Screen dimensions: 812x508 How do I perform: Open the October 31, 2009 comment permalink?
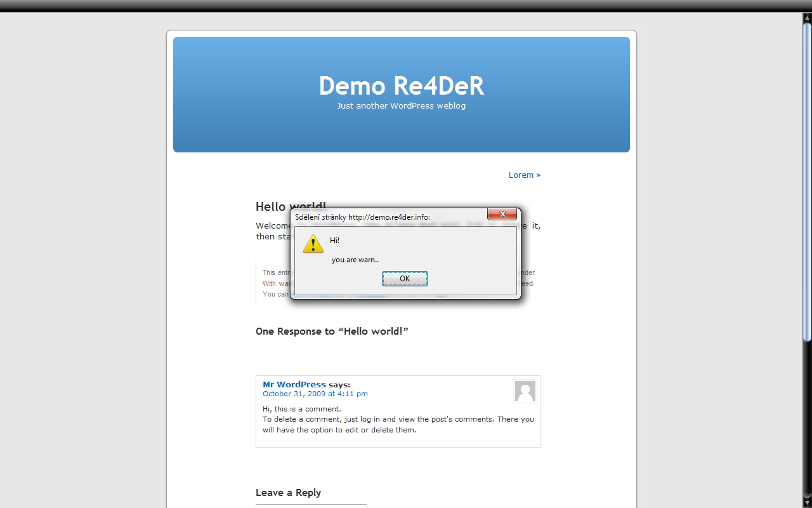pos(315,394)
